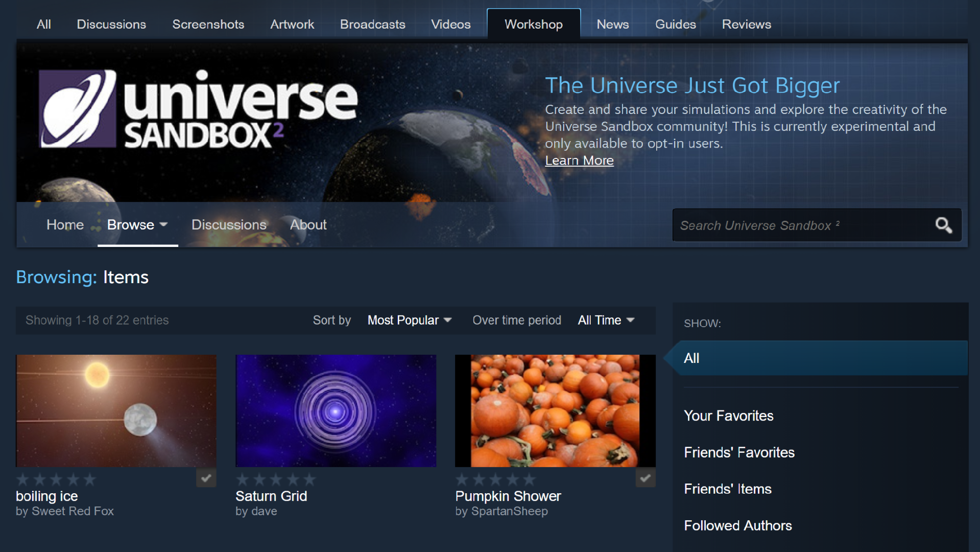Expand the Browse dropdown menu
This screenshot has height=552, width=980.
pos(137,225)
